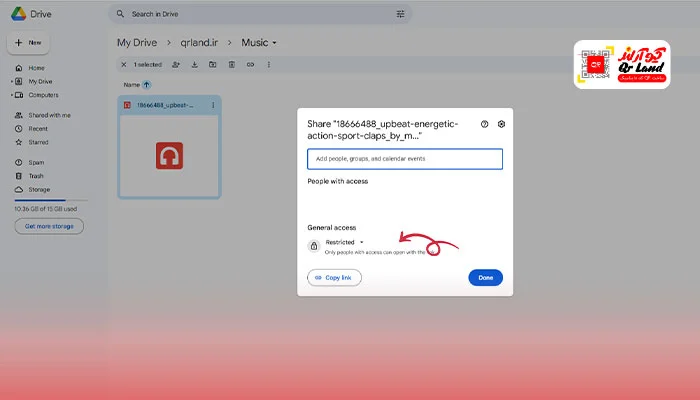Open sharing settings gear icon
The width and height of the screenshot is (700, 400).
click(x=501, y=124)
